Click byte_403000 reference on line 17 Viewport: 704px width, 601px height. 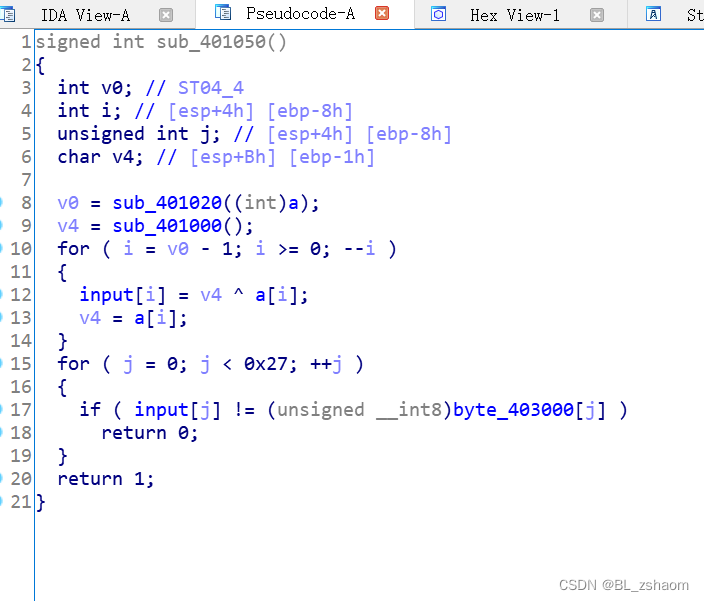(514, 410)
